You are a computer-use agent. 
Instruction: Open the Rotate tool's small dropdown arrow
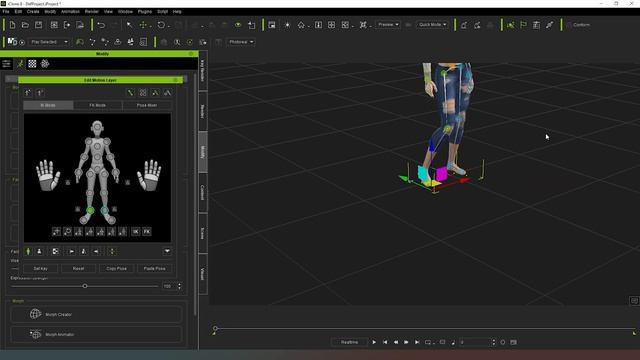169,26
